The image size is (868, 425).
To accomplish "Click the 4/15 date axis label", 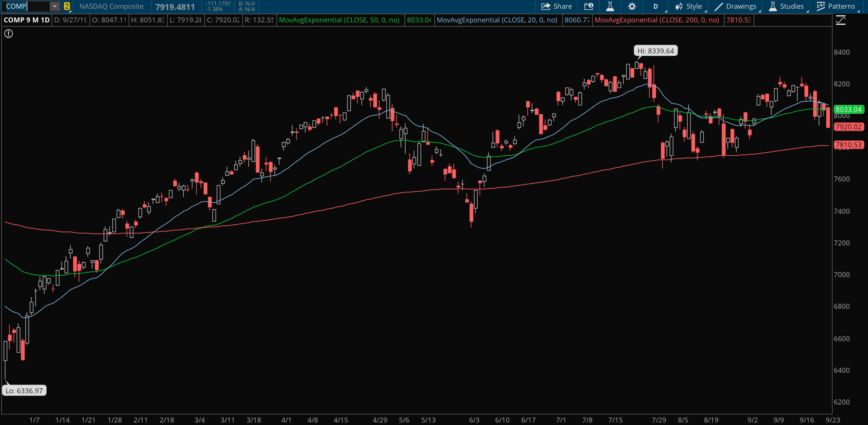I will [x=341, y=420].
